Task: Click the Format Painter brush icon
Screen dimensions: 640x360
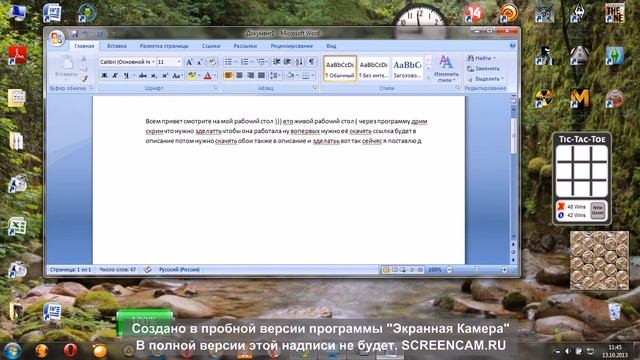Action: point(84,78)
